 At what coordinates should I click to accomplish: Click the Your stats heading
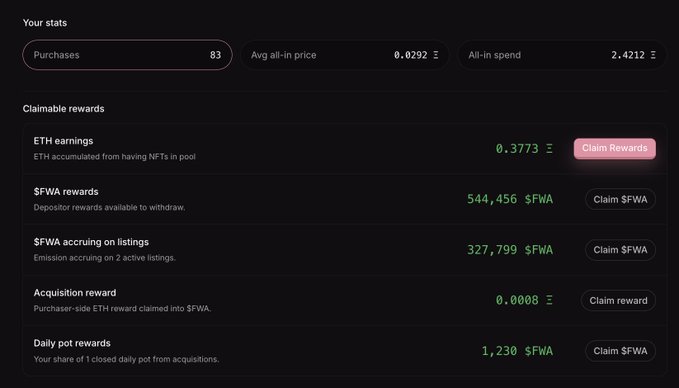point(45,23)
